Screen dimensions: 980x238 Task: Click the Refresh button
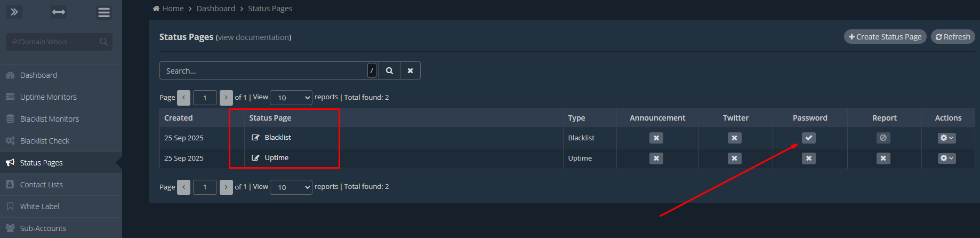[953, 37]
